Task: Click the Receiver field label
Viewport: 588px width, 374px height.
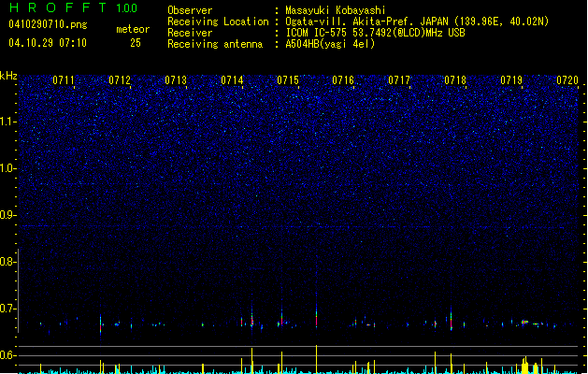Action: [190, 33]
